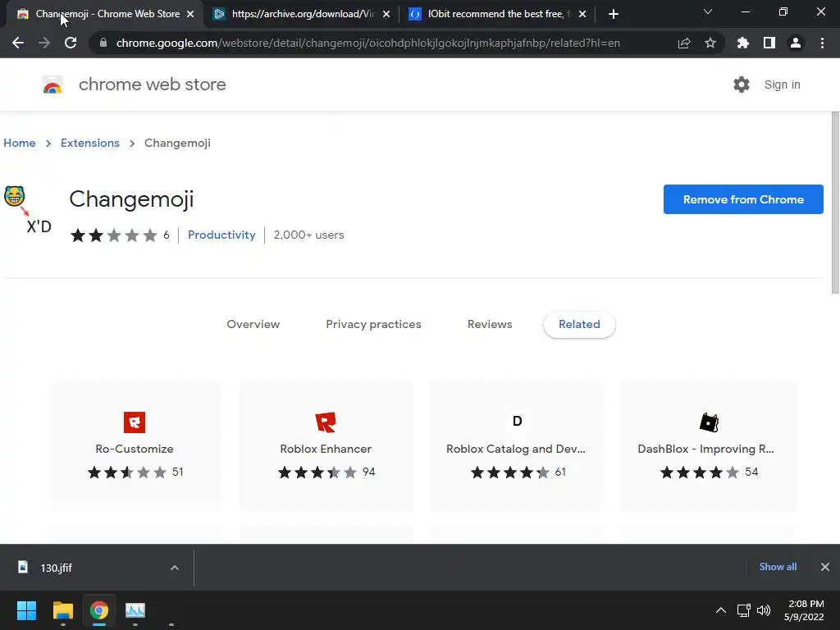View site info via the lock icon
This screenshot has height=630, width=840.
point(103,43)
